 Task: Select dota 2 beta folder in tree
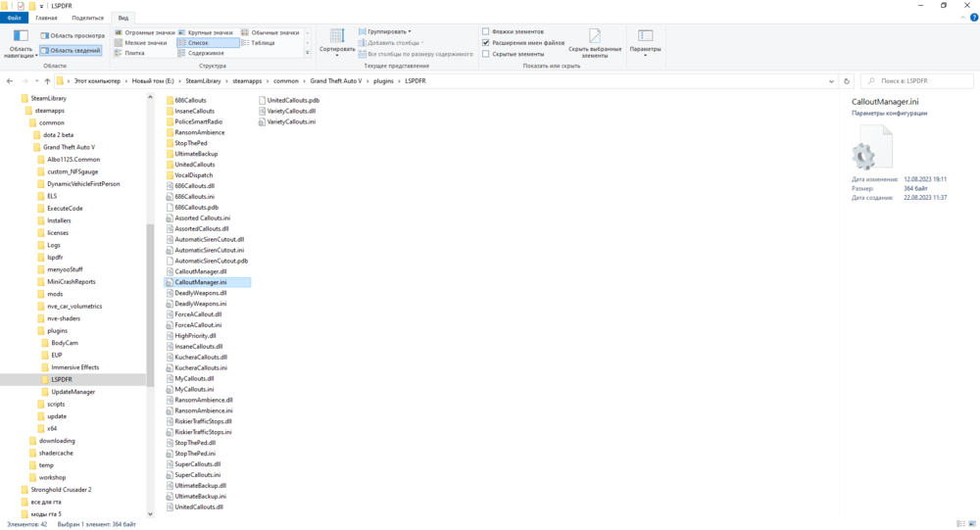click(58, 135)
